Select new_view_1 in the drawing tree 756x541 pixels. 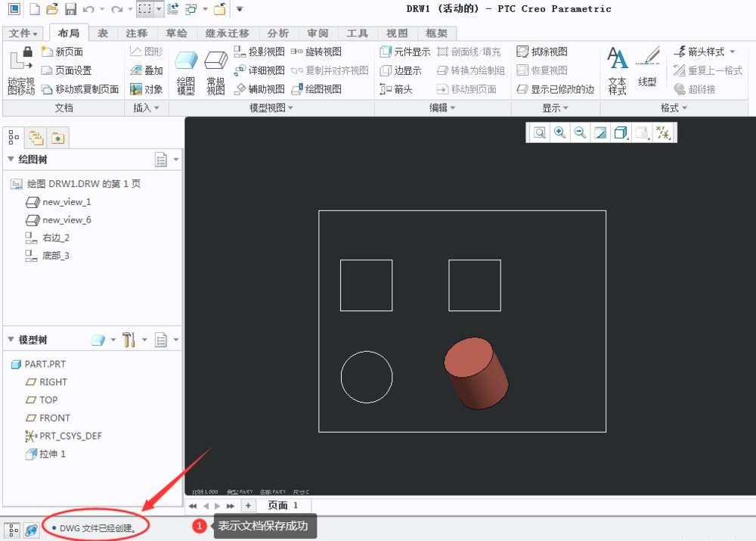58,202
